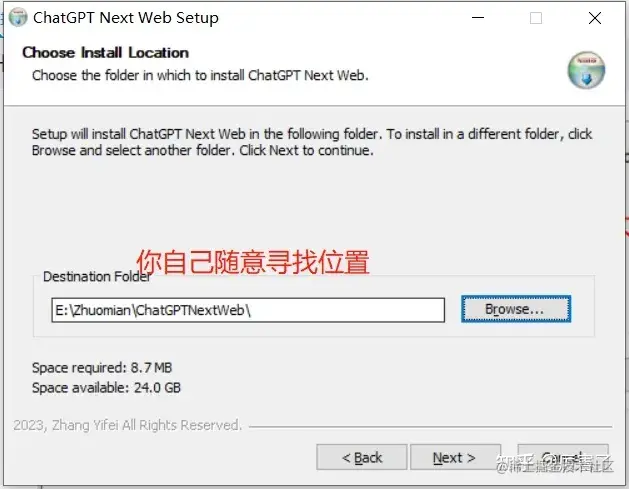Continue to next step with Next button
The image size is (629, 489).
tap(455, 457)
